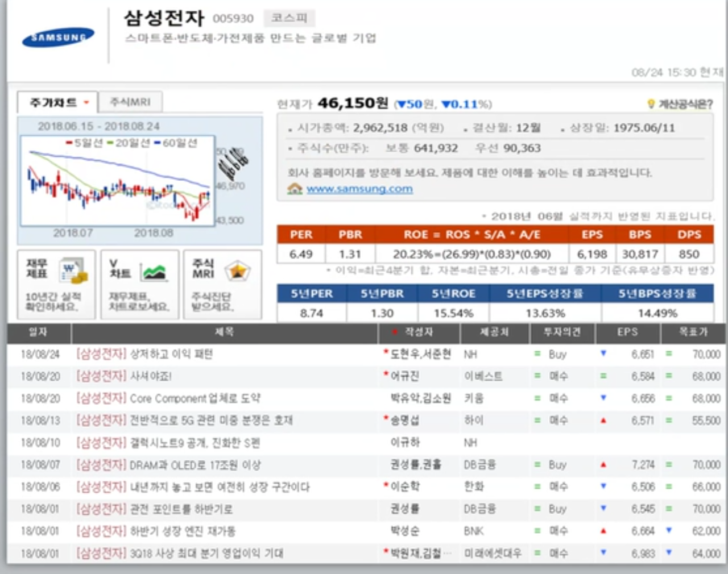Sort the table by 목표가 column header
The height and width of the screenshot is (574, 728).
tap(693, 332)
